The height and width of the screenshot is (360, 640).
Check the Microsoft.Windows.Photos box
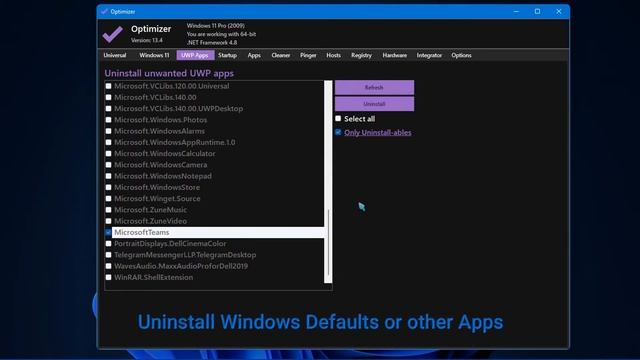click(108, 120)
